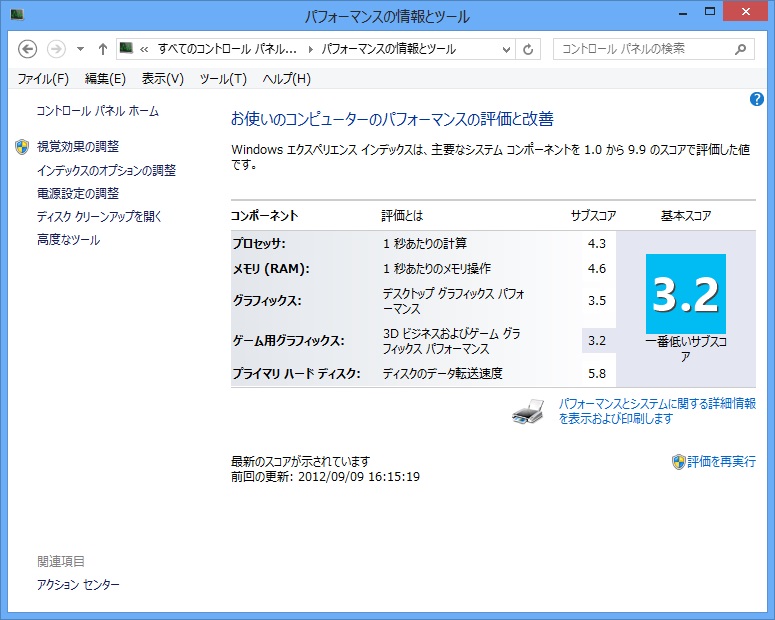775x620 pixels.
Task: Click the shield icon beside 評価を再実行
Action: [x=679, y=462]
